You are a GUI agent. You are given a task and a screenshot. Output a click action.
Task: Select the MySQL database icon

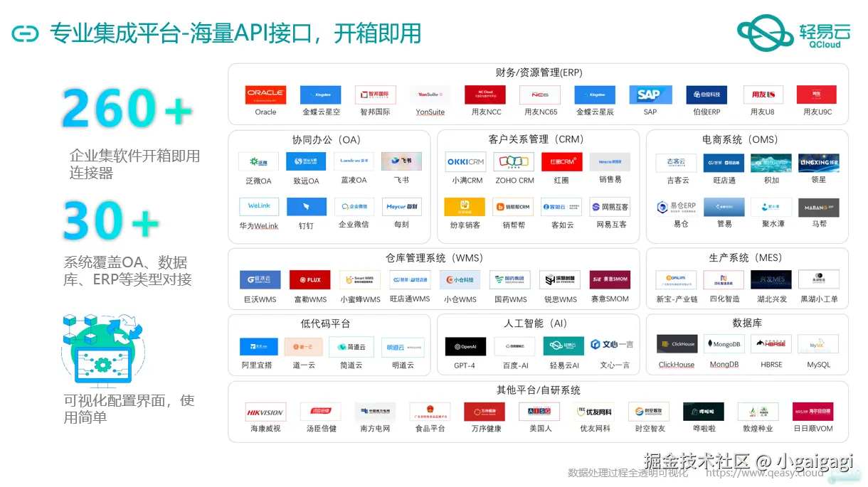pyautogui.click(x=817, y=344)
